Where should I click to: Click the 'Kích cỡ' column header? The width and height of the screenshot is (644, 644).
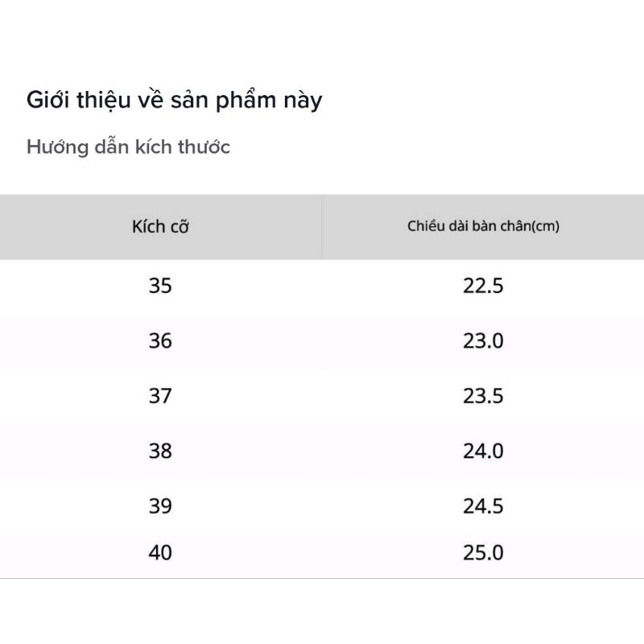coord(160,226)
